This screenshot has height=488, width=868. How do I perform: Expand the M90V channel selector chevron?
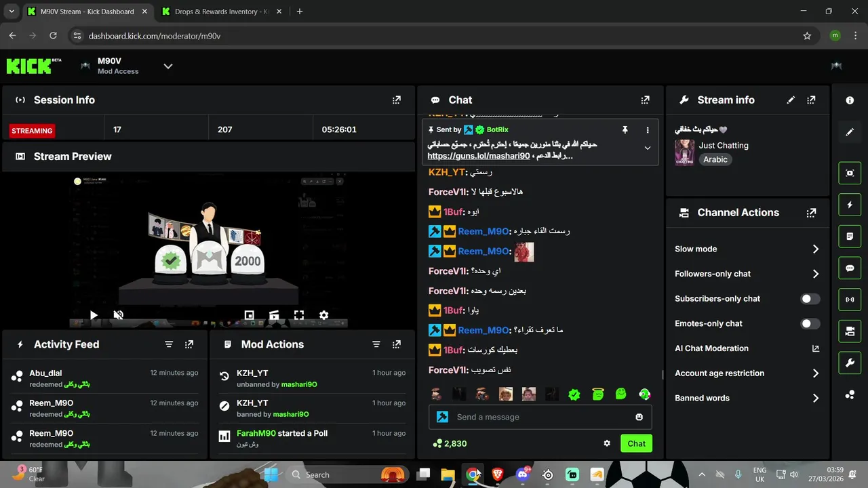click(168, 66)
